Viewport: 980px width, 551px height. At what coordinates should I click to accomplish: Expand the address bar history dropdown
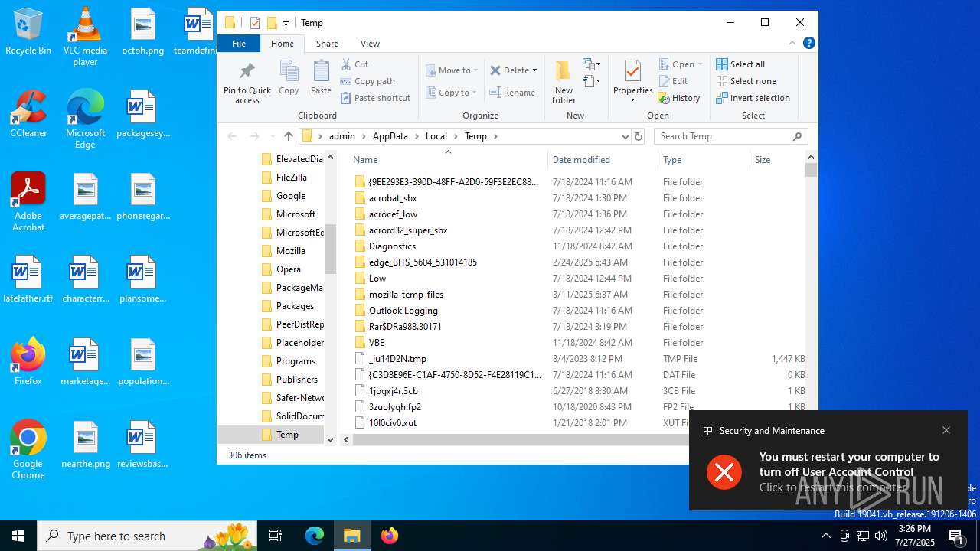coord(625,136)
